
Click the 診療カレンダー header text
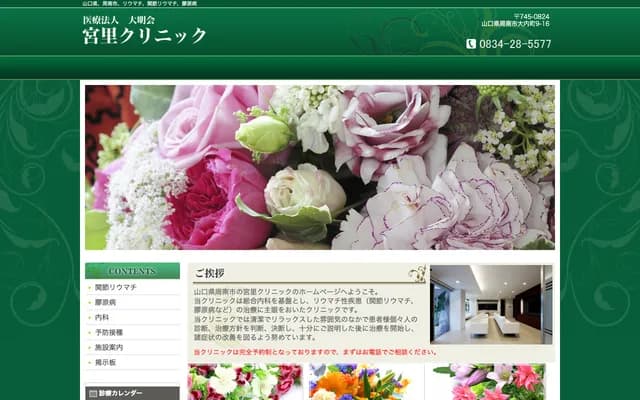pyautogui.click(x=120, y=393)
